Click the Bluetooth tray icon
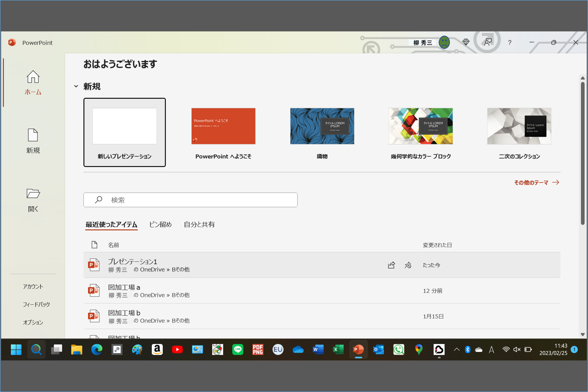Image resolution: width=588 pixels, height=392 pixels. pyautogui.click(x=467, y=350)
